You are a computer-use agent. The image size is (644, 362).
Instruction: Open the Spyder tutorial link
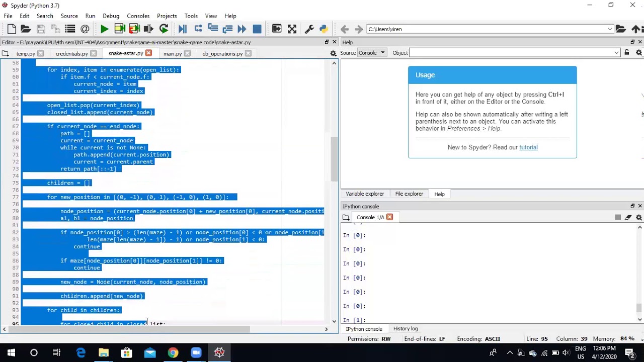[x=528, y=147]
